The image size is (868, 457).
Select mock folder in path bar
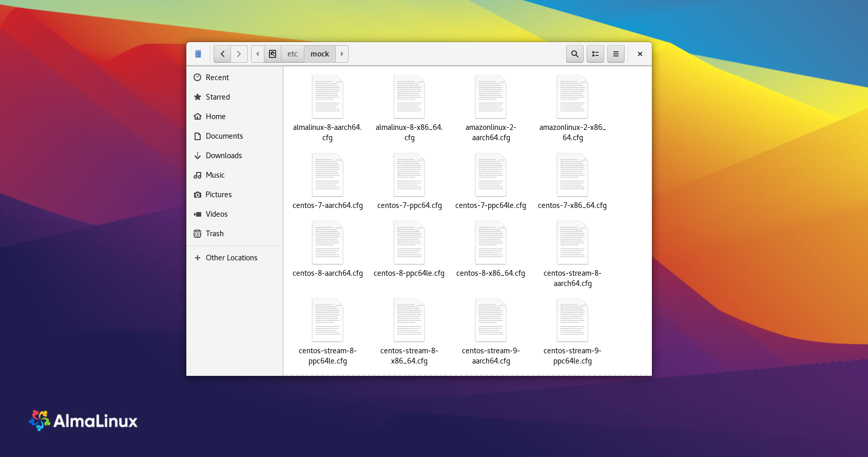[319, 54]
